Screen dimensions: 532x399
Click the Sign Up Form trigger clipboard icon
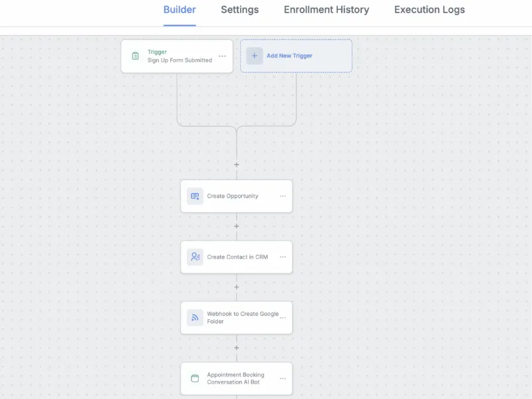135,56
